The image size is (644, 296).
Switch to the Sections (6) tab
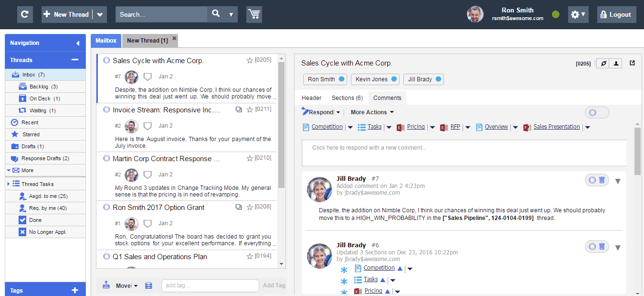coord(347,98)
